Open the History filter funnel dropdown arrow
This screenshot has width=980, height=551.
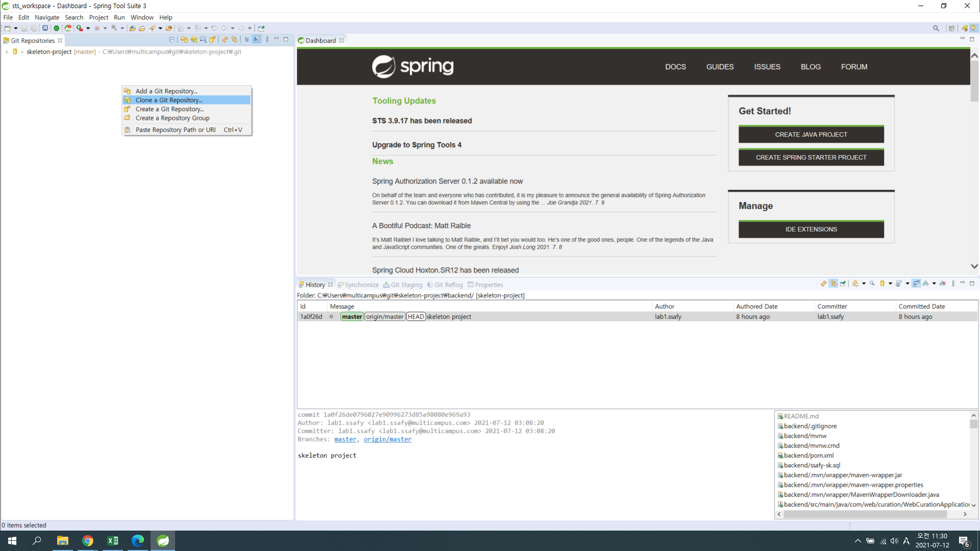click(x=908, y=284)
